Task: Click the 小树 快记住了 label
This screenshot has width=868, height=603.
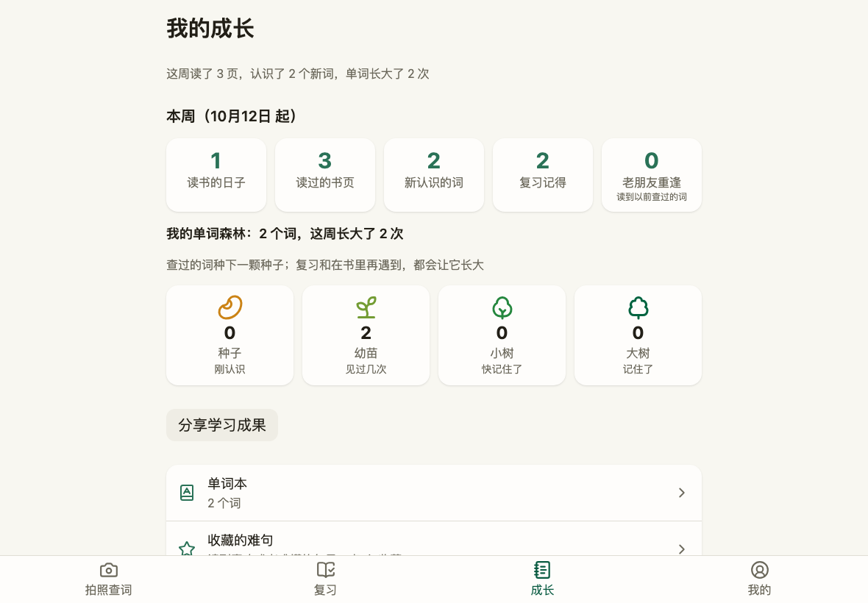Action: [502, 360]
